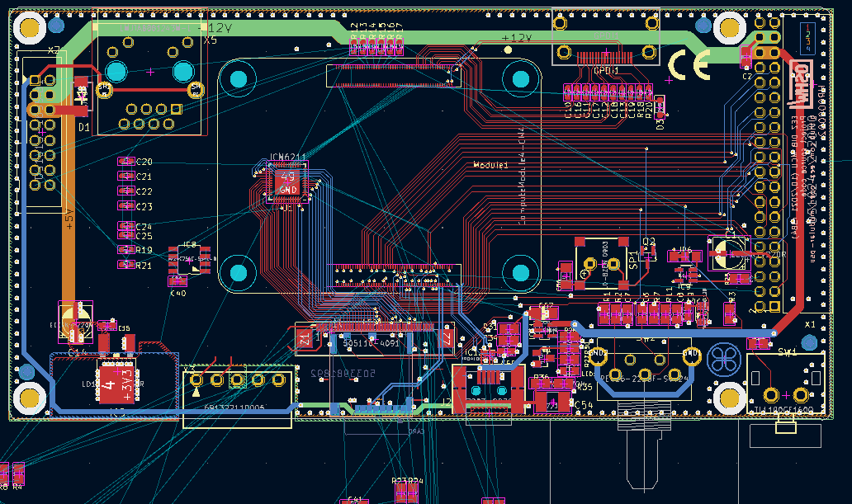852x504 pixels.
Task: Click the C2 capacitor footprint
Action: [x=746, y=57]
